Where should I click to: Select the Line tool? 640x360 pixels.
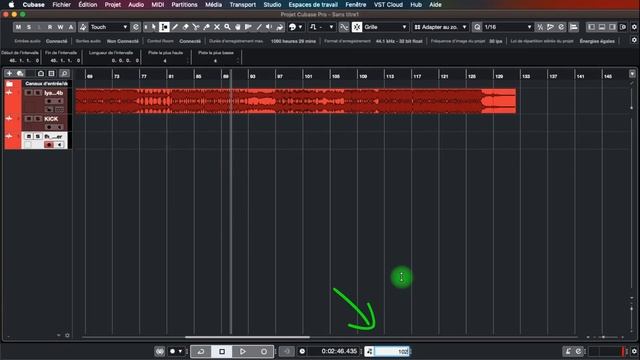tap(259, 27)
